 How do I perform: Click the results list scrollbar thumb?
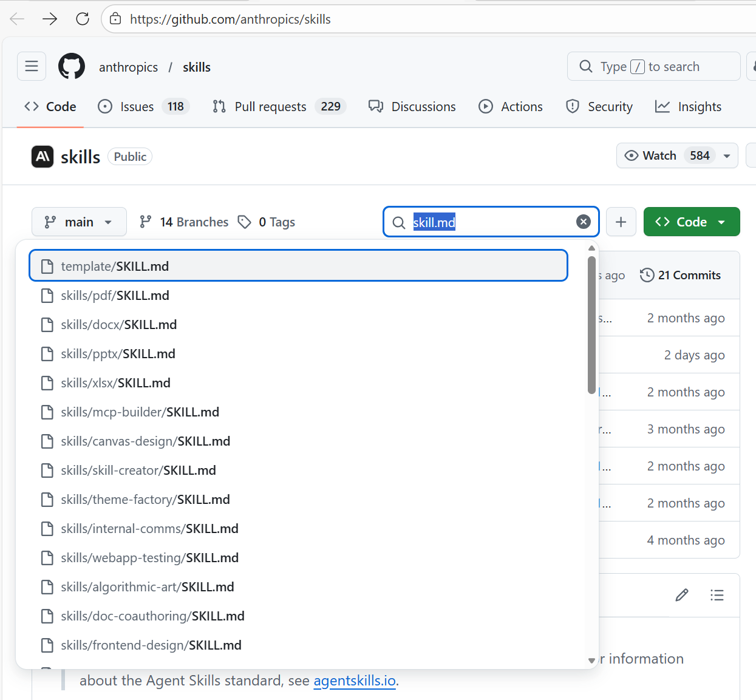point(591,325)
